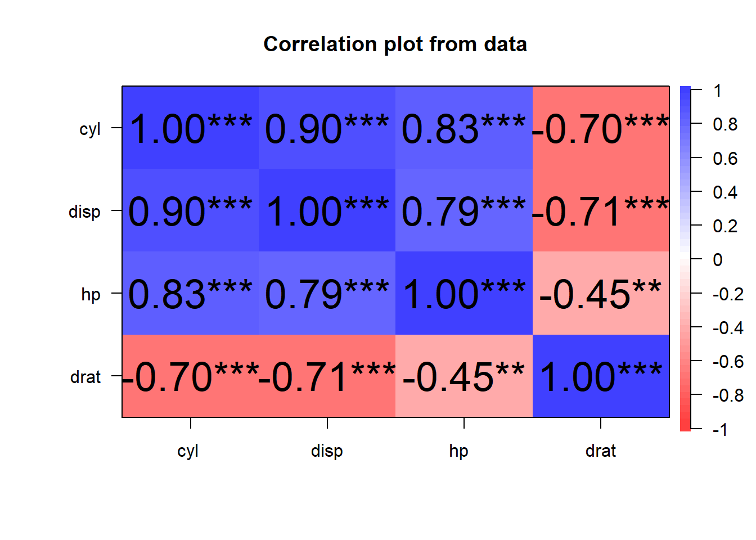This screenshot has height=540, width=756.
Task: Select the disp column label on the x-axis
Action: 327,451
